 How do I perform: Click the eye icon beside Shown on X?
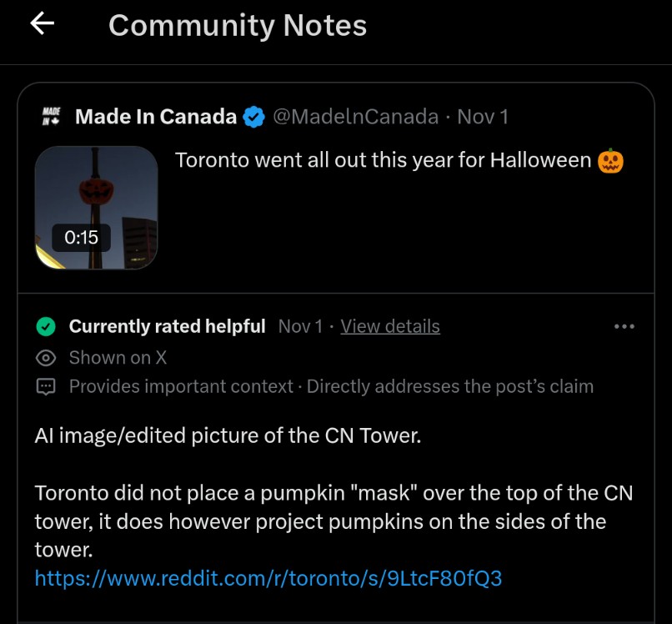coord(47,358)
